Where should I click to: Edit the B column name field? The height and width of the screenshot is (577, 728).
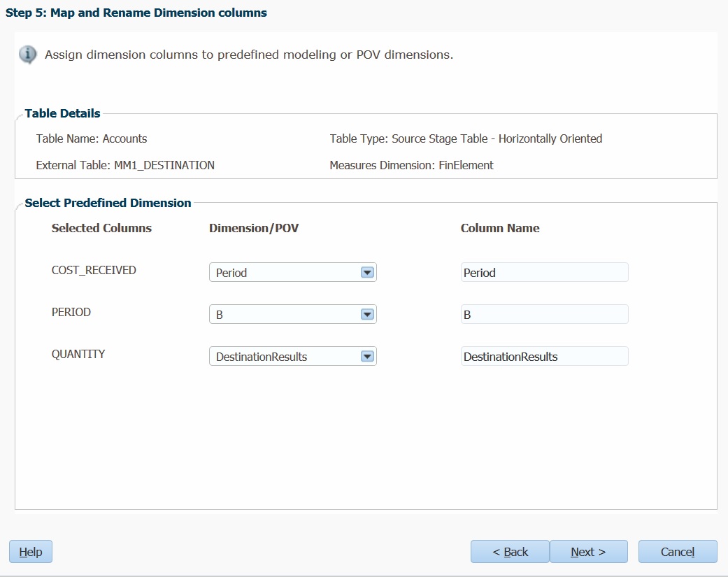click(544, 315)
